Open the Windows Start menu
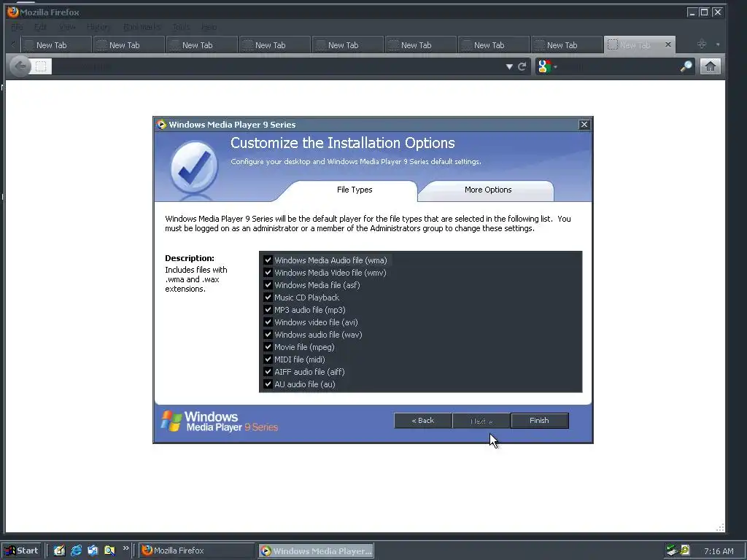This screenshot has width=747, height=560. [x=21, y=551]
